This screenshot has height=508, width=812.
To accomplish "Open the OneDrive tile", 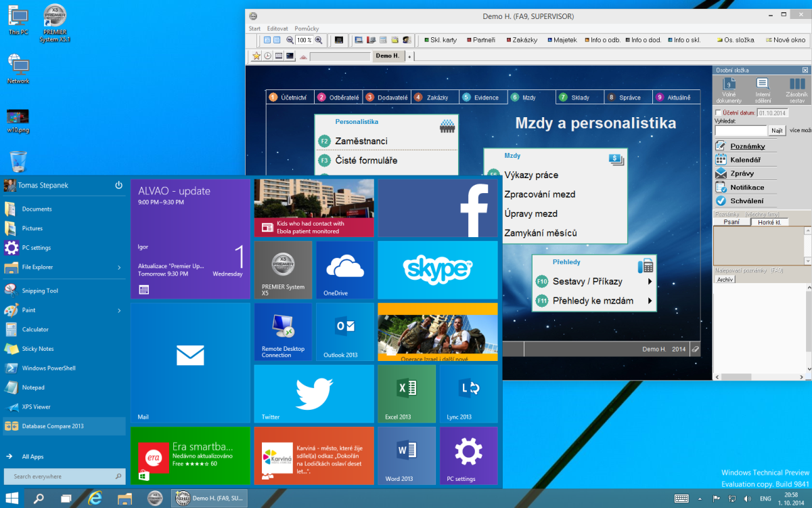I will pyautogui.click(x=344, y=270).
